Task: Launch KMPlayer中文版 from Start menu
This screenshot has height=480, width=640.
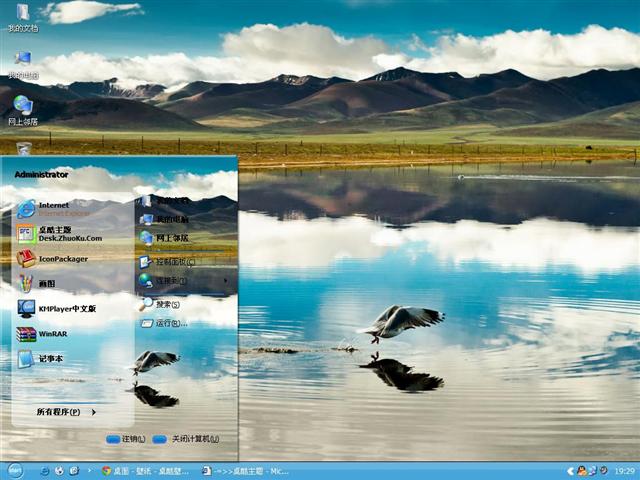Action: tap(56, 309)
